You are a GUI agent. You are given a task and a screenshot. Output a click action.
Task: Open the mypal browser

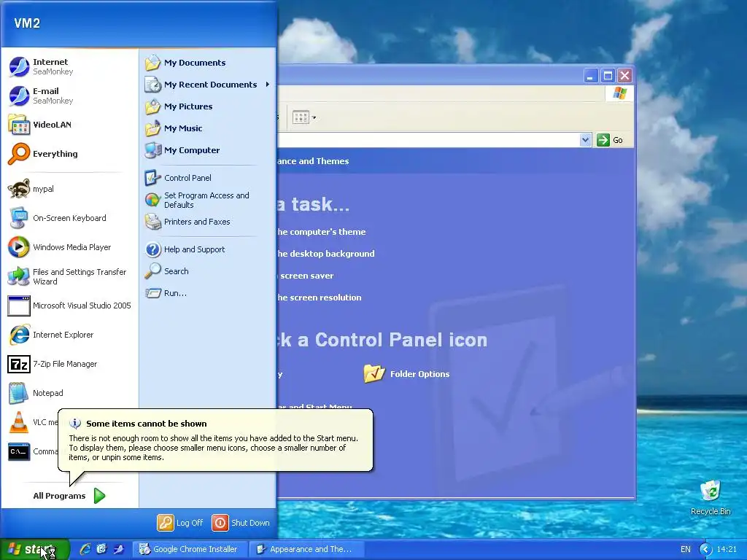click(69, 189)
